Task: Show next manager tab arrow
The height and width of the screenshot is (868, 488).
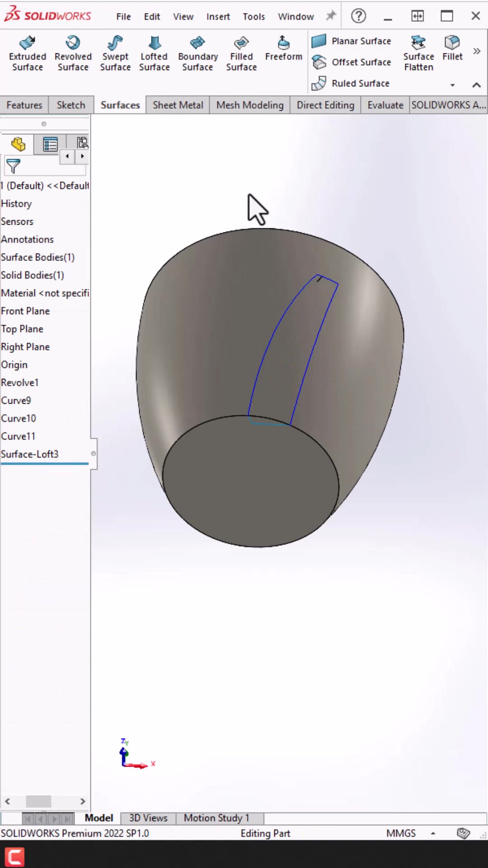Action: pos(82,156)
